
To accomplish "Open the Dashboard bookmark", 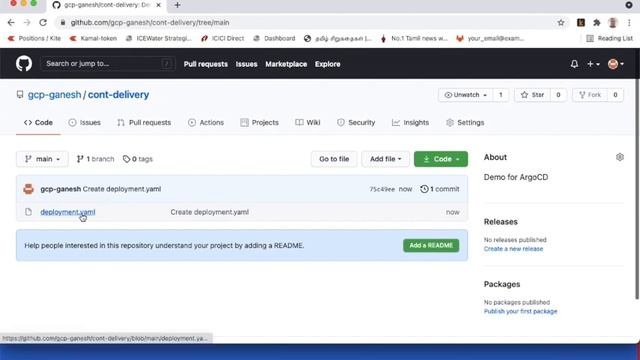I will [274, 38].
